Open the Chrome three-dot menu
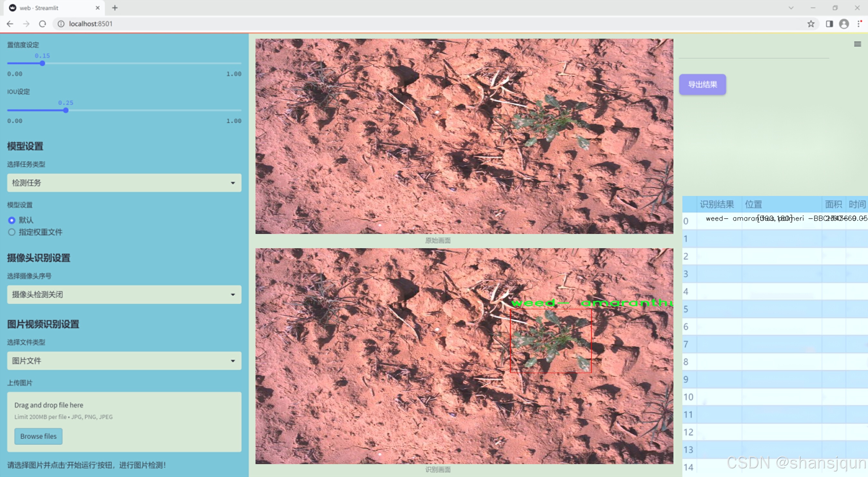 (859, 24)
